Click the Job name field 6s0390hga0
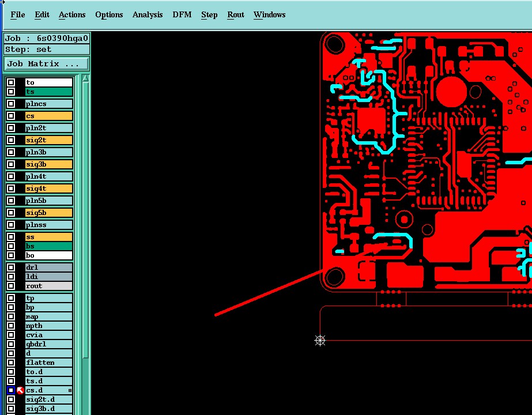Viewport: 532px width, 415px height. (x=47, y=39)
